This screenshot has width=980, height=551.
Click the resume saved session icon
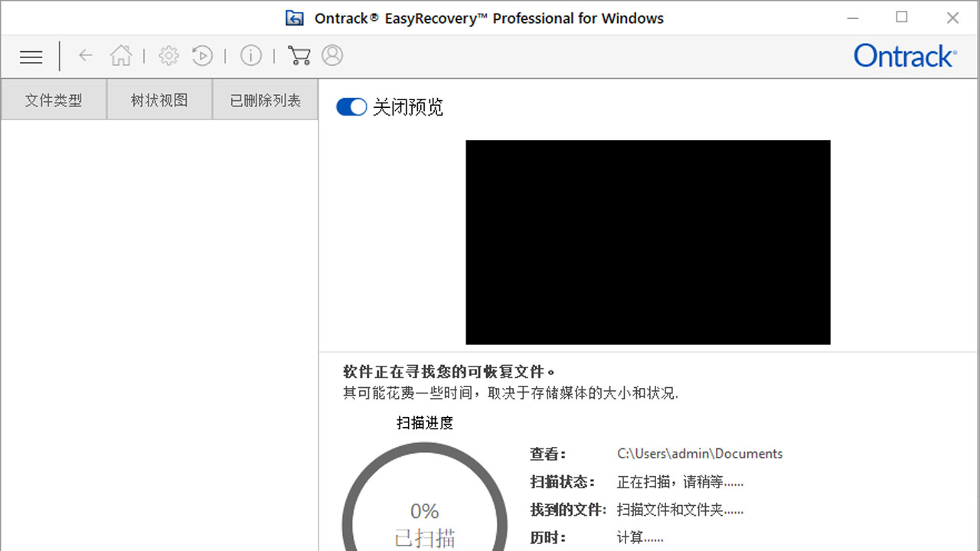point(202,55)
